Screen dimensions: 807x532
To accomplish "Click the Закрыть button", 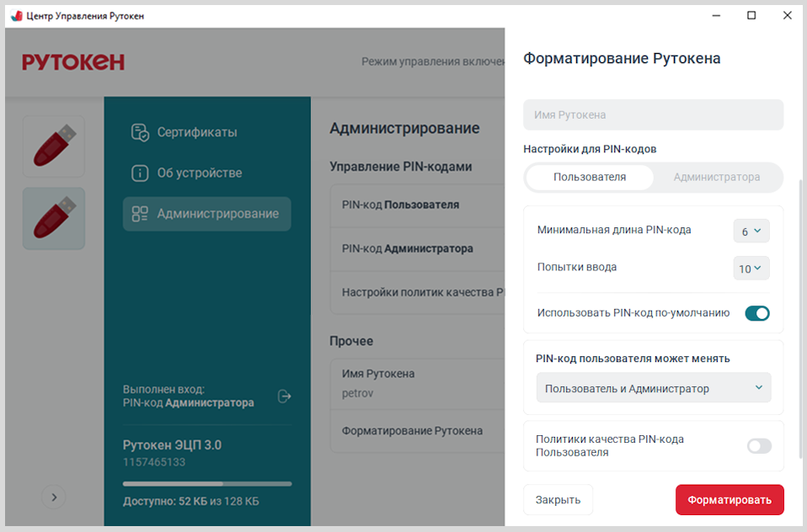I will click(558, 499).
